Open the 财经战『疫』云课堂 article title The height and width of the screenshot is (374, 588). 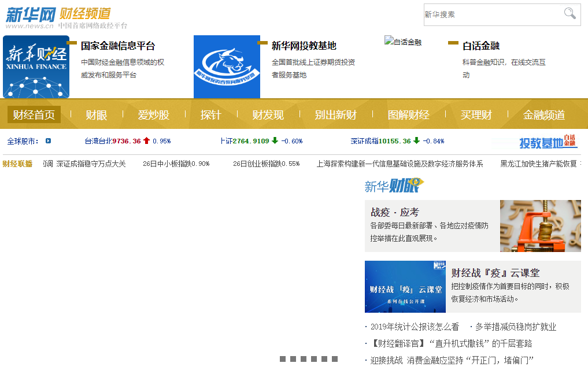(495, 273)
